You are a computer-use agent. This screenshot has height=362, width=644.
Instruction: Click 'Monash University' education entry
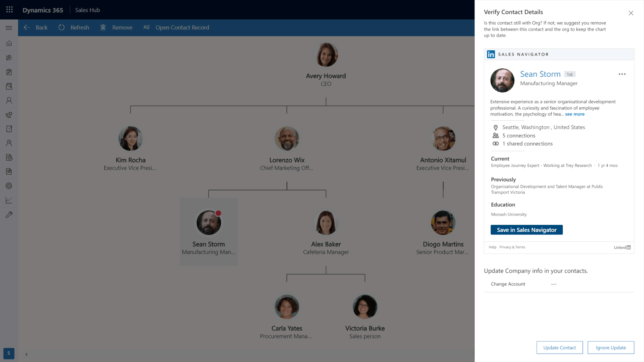(x=509, y=214)
